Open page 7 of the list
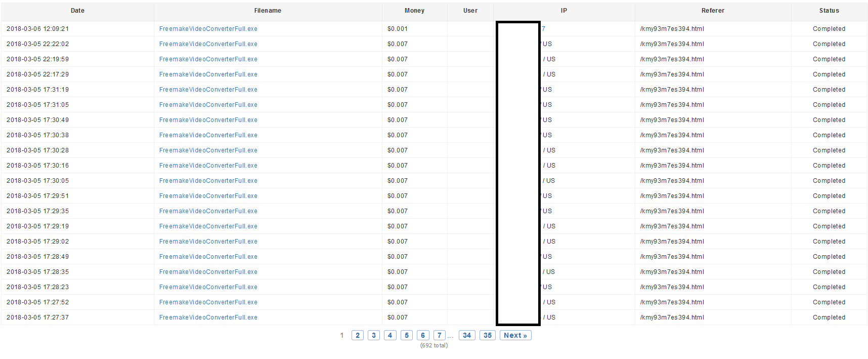The width and height of the screenshot is (868, 359). [440, 335]
